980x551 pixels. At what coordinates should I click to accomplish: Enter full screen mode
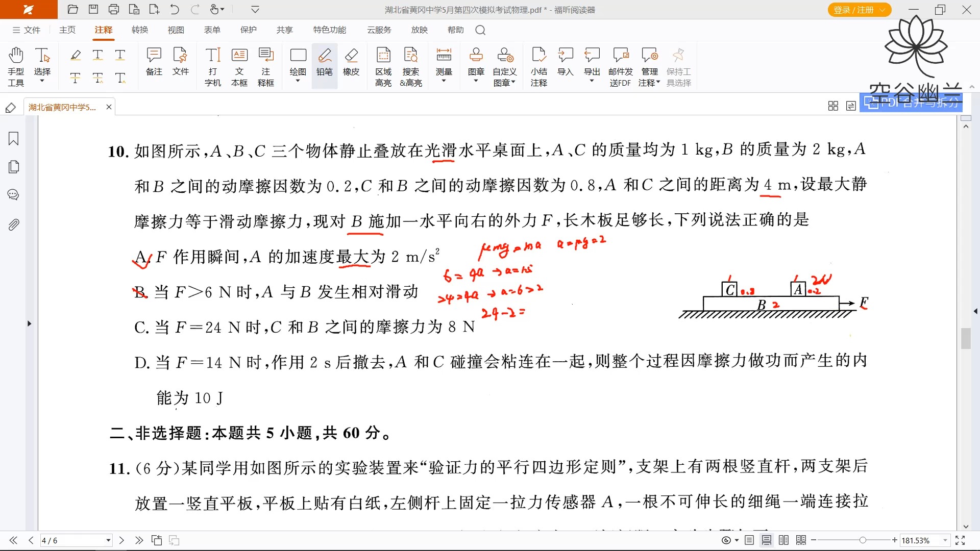coord(960,540)
